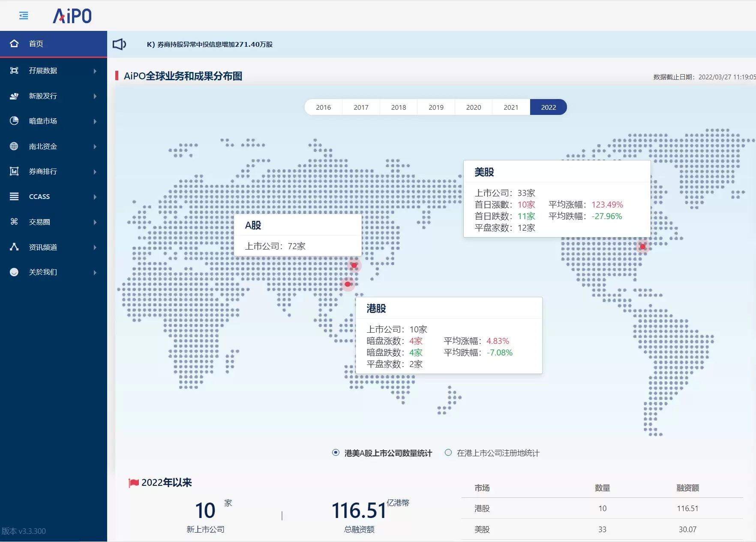Switch to the 2016 year tab

[323, 107]
